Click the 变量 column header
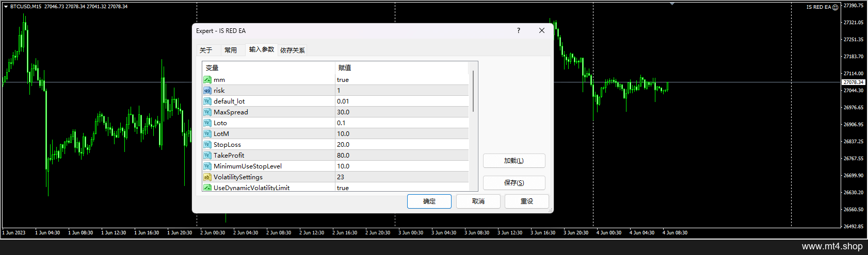The image size is (868, 255). [x=268, y=68]
